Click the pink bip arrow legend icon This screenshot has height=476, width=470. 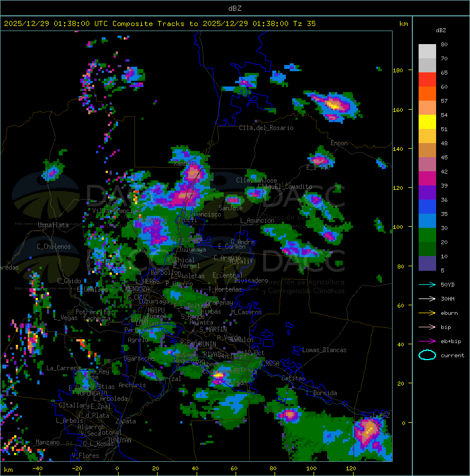coord(427,327)
